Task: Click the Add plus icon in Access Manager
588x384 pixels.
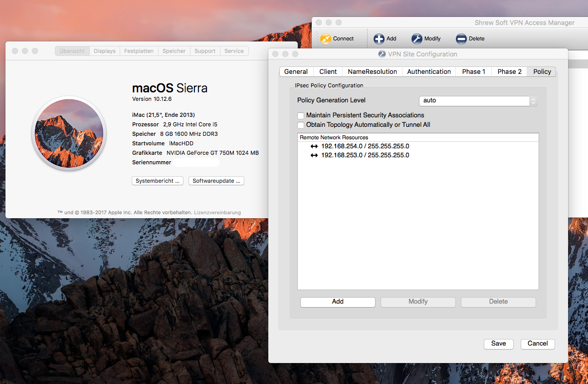Action: (x=379, y=38)
